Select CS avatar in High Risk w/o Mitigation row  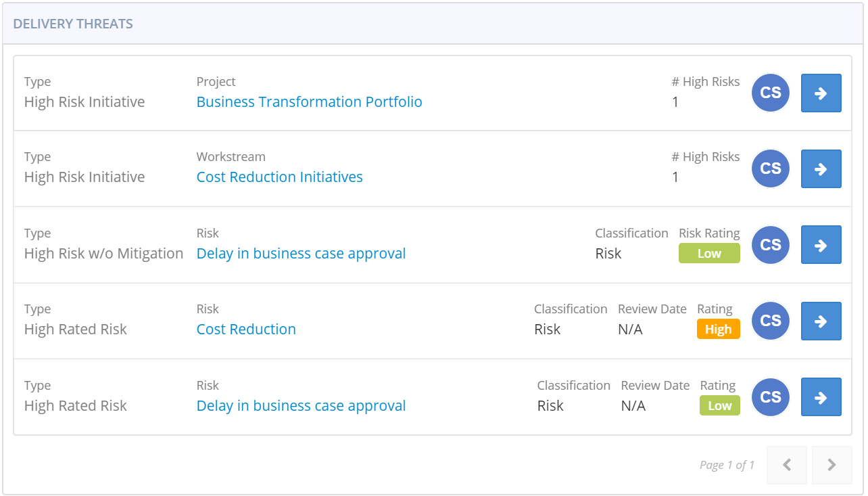[771, 245]
